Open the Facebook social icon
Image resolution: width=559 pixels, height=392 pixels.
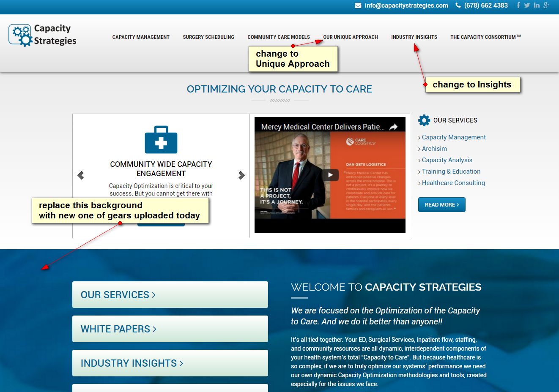click(518, 5)
